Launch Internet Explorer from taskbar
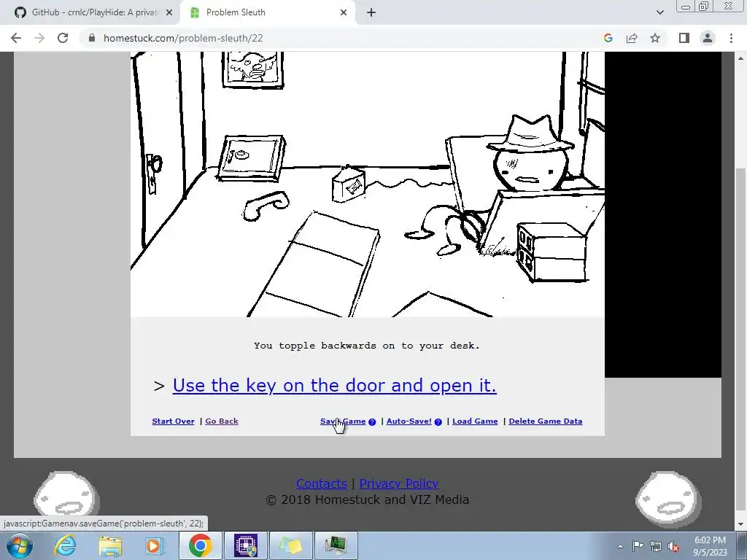The image size is (747, 560). 65,545
